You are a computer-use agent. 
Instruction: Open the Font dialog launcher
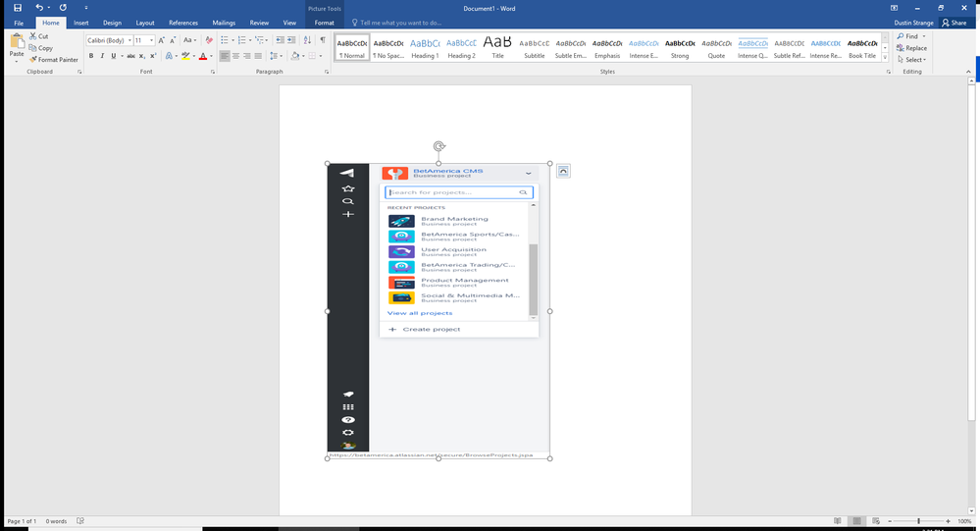click(213, 72)
